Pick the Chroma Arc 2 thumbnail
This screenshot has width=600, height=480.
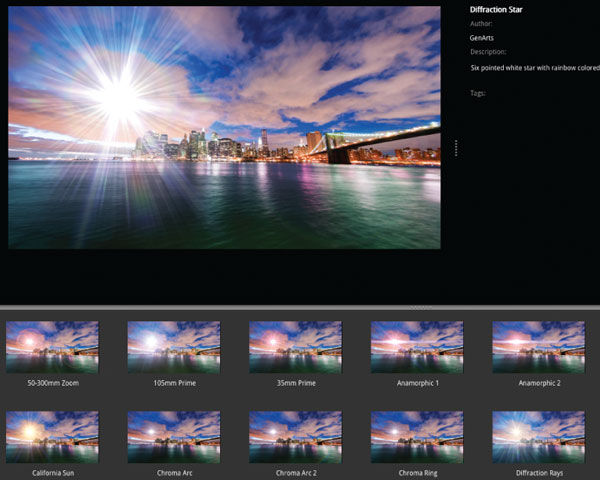(x=295, y=436)
